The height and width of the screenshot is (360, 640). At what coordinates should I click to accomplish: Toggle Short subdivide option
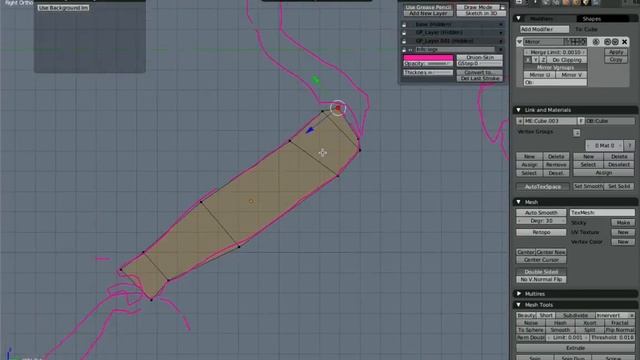click(546, 316)
